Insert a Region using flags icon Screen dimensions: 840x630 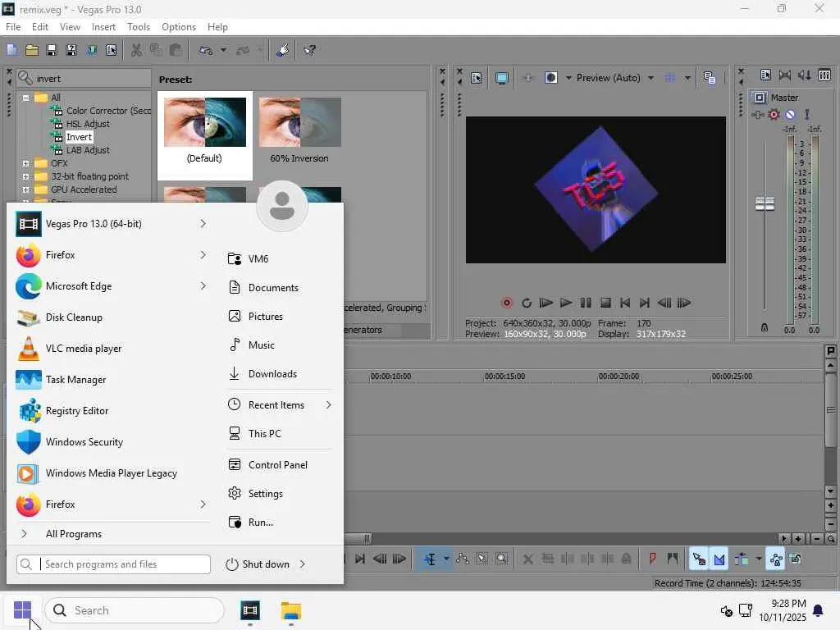673,559
